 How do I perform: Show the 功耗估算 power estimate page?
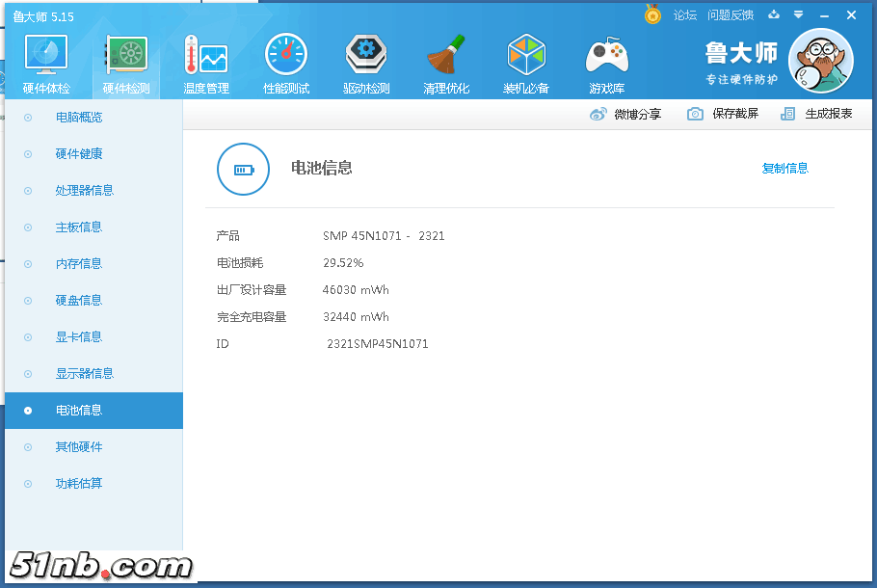(x=79, y=484)
